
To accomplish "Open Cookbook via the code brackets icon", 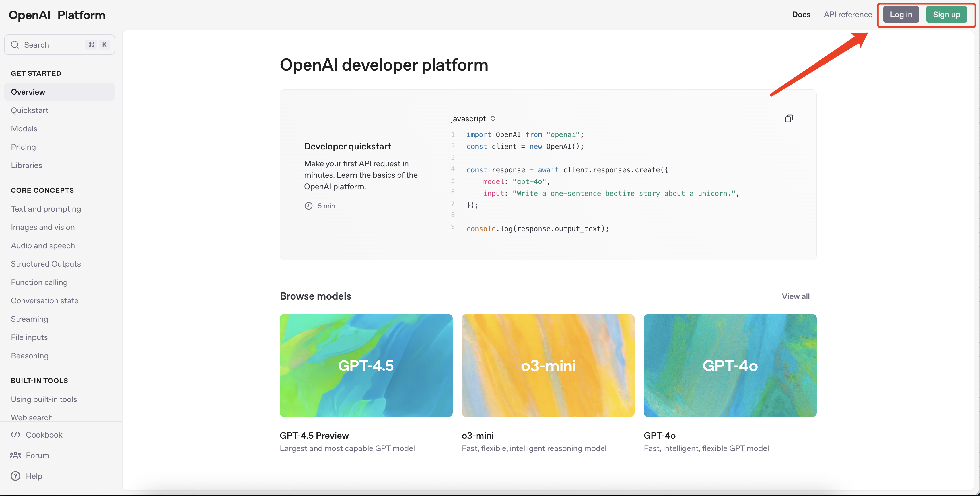I will (15, 434).
